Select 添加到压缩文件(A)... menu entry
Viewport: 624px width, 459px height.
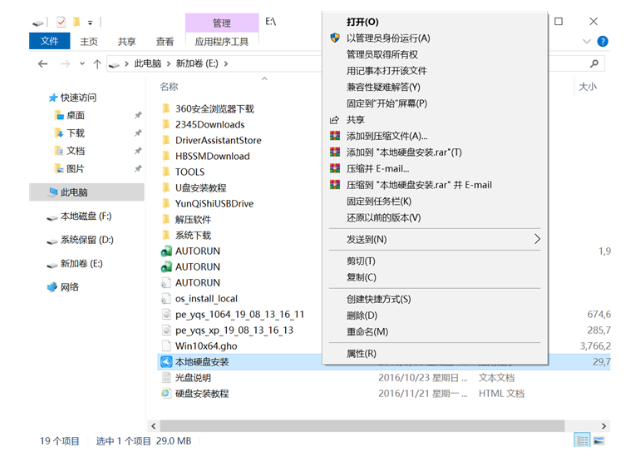pos(386,136)
